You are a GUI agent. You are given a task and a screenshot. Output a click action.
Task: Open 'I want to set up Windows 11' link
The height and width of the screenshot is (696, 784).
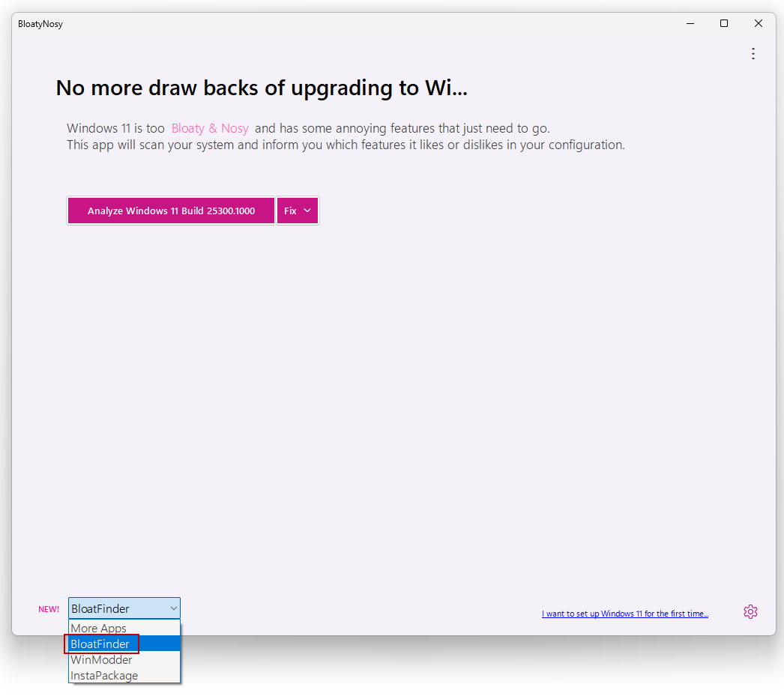pyautogui.click(x=624, y=614)
